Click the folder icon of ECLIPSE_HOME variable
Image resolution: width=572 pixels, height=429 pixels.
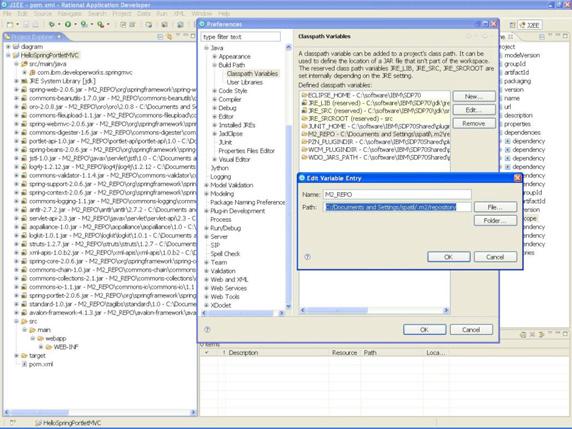[x=304, y=95]
